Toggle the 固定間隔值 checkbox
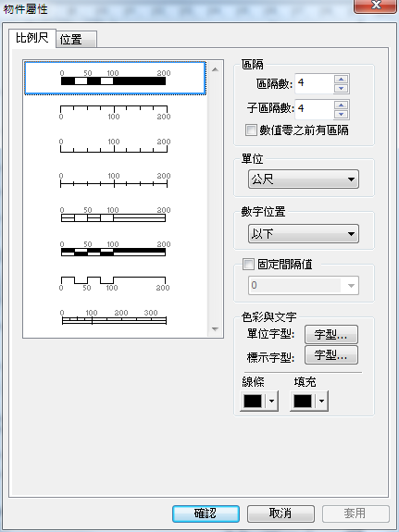The height and width of the screenshot is (532, 399). point(248,264)
